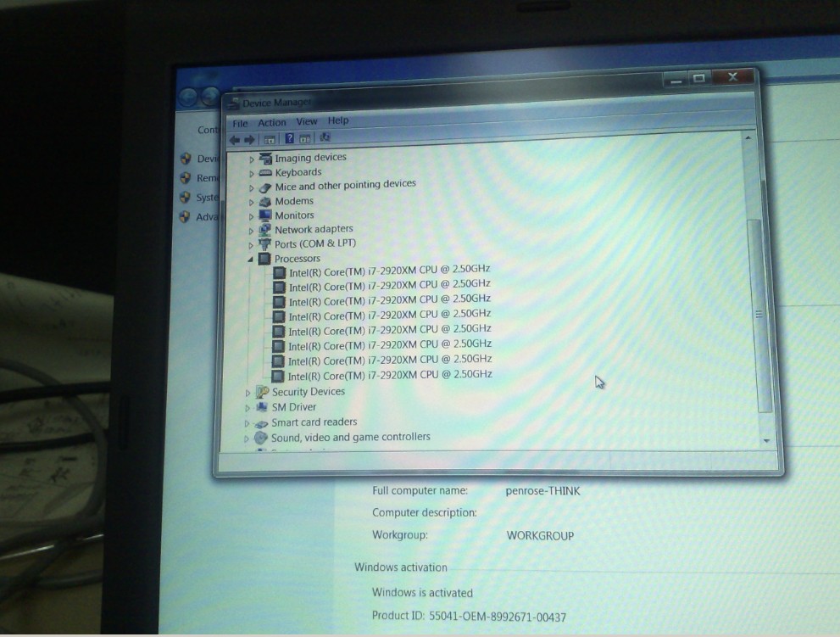Screen dimensions: 840x637
Task: Click the Imaging devices category icon
Action: 265,158
